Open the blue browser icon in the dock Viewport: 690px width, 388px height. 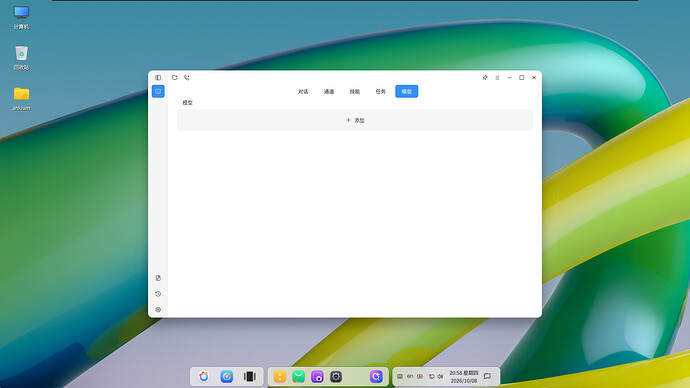227,377
